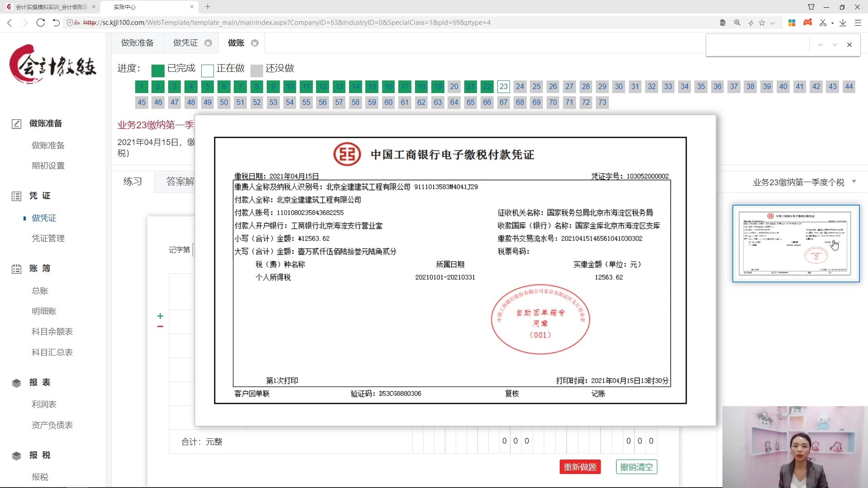This screenshot has width=868, height=488.
Task: Open the 凭证 sidebar section icon
Action: click(16, 196)
